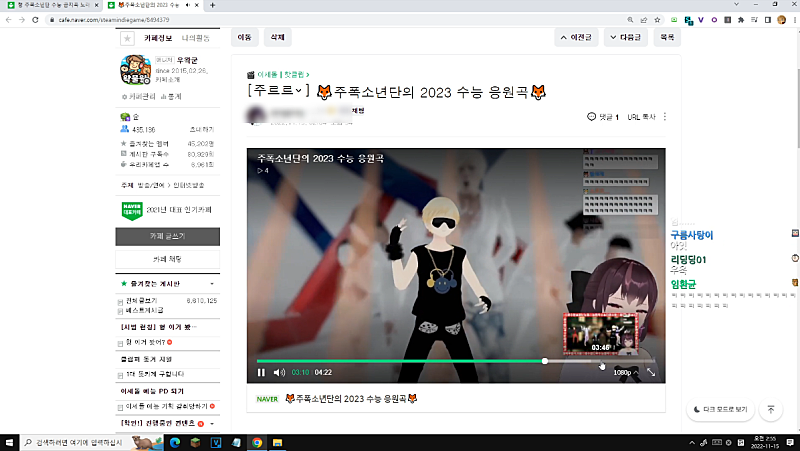Viewport: 800px width, 451px height.
Task: Click the taskbar search box
Action: tap(92, 442)
